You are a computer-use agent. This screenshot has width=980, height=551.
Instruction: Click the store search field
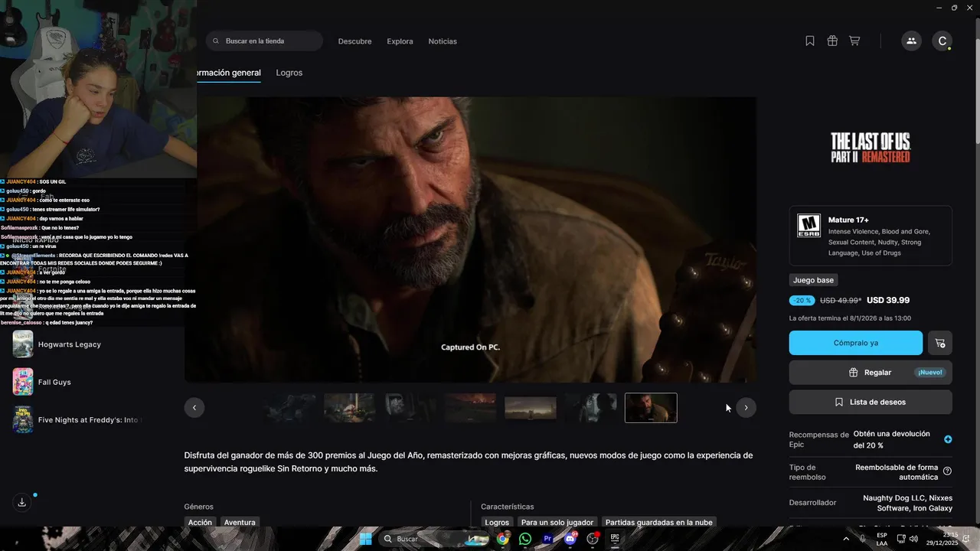[264, 41]
